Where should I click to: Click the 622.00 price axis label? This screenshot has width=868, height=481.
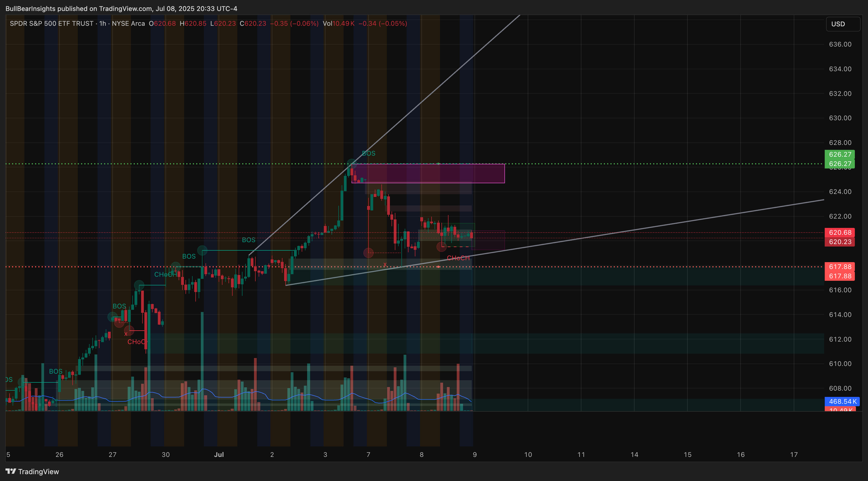pos(840,216)
